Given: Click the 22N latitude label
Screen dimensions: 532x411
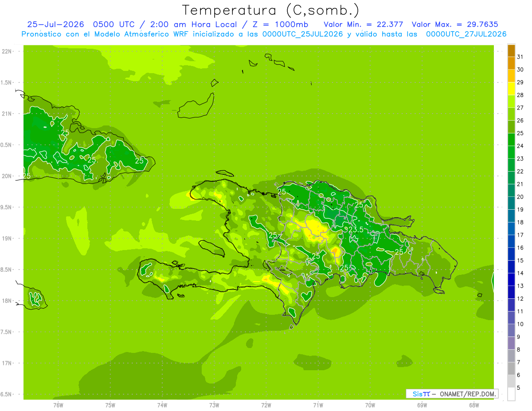Looking at the screenshot, I should (6, 51).
